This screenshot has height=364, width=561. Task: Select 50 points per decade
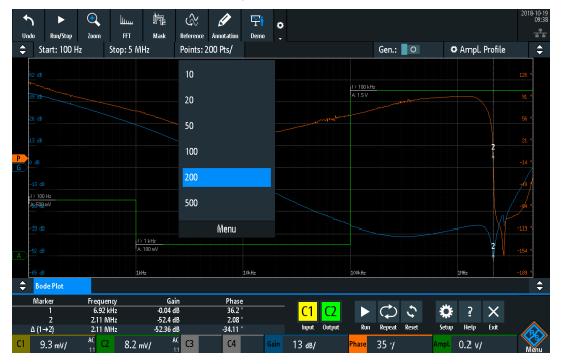coord(226,126)
